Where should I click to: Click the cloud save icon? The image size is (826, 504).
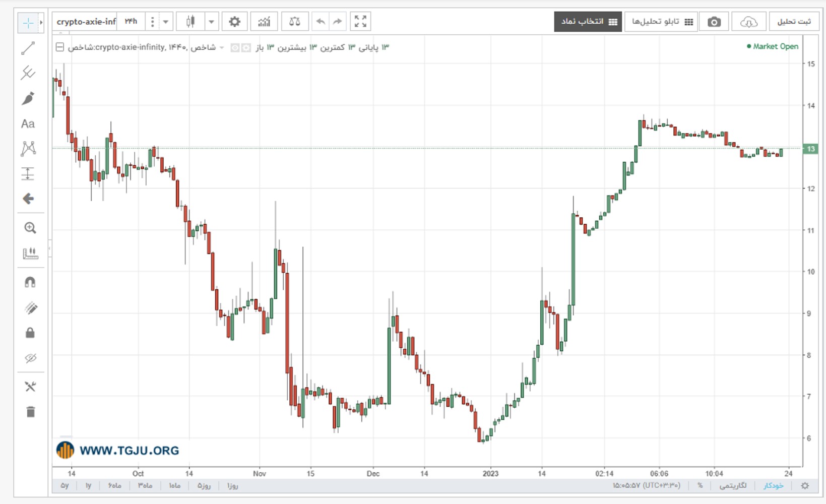pos(748,22)
